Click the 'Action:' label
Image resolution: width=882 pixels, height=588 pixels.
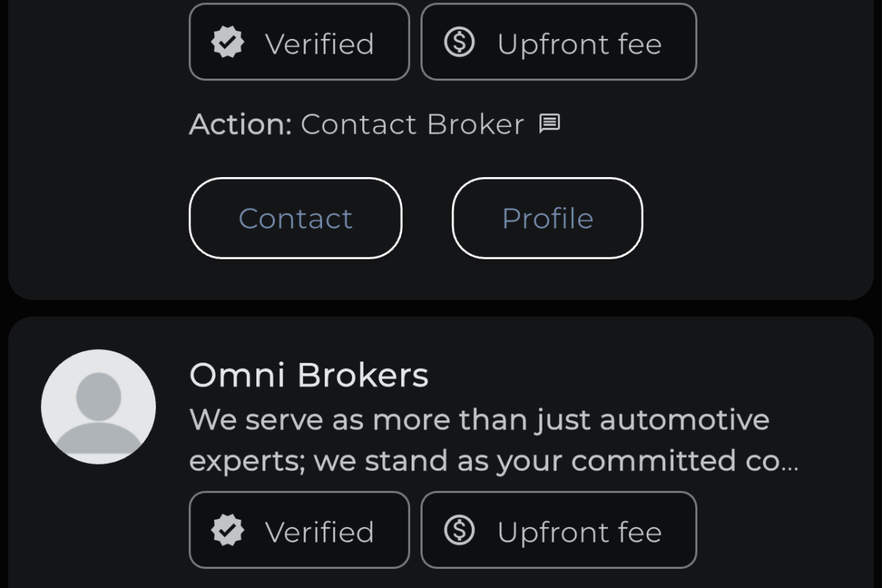pyautogui.click(x=241, y=124)
